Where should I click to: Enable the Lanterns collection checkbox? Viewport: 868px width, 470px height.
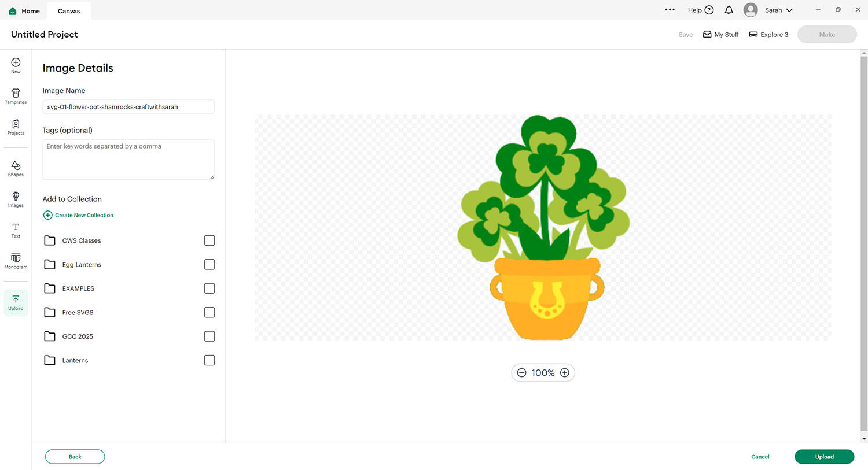[x=209, y=360]
